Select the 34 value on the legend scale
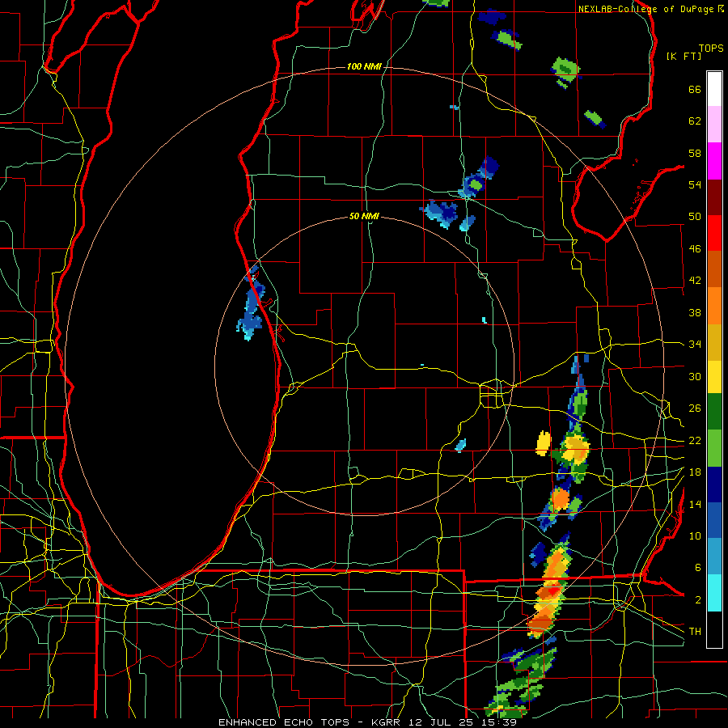The width and height of the screenshot is (728, 728). [x=695, y=345]
